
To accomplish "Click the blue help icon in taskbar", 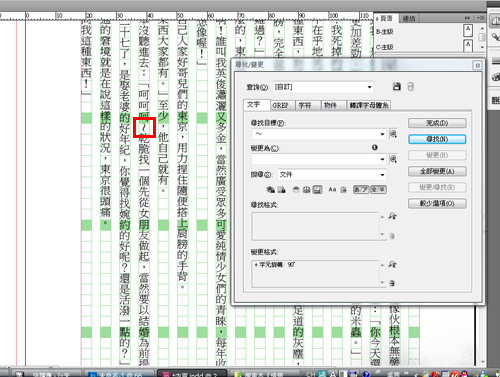I will point(366,374).
